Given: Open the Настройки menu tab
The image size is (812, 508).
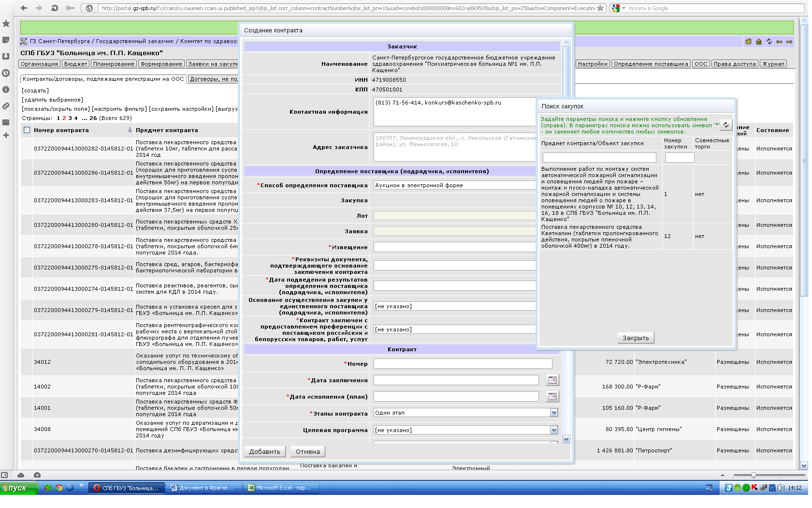Looking at the screenshot, I should coord(593,64).
